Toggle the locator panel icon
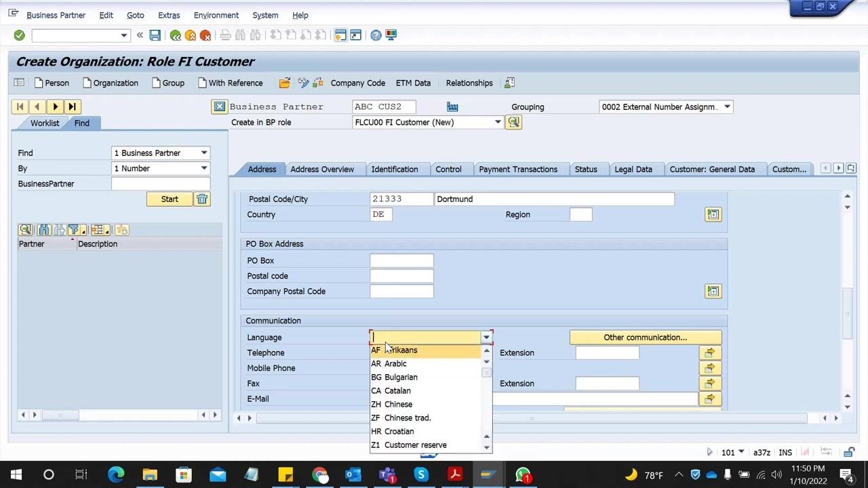This screenshot has height=488, width=868. pos(19,83)
